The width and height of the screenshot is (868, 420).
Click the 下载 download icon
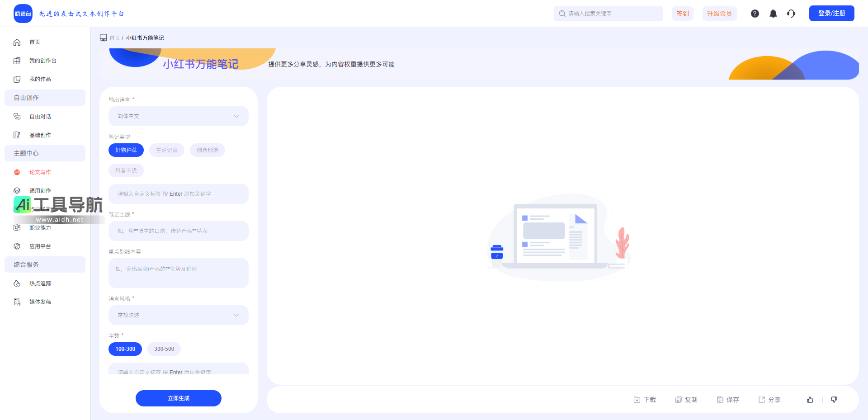click(x=637, y=400)
